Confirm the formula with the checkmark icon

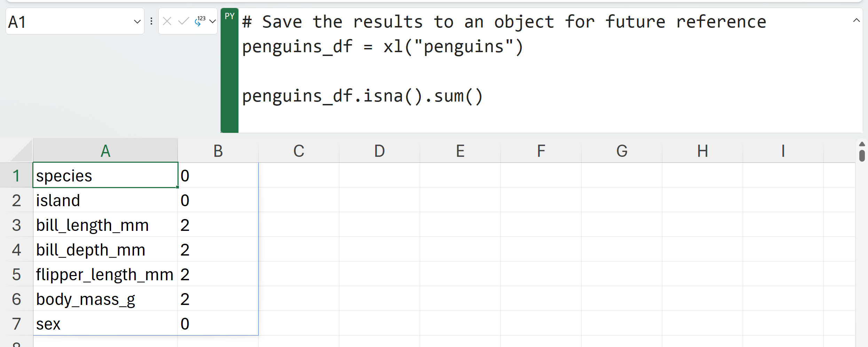coord(183,22)
